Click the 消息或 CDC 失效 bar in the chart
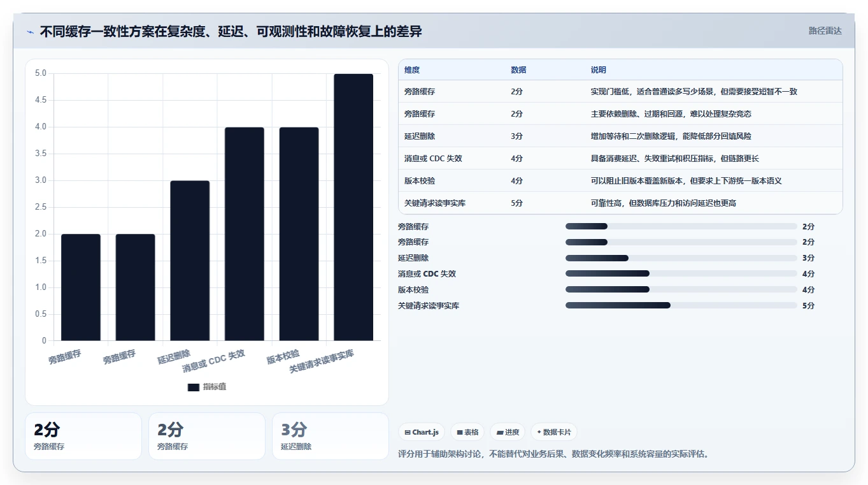The image size is (868, 485). pos(245,234)
